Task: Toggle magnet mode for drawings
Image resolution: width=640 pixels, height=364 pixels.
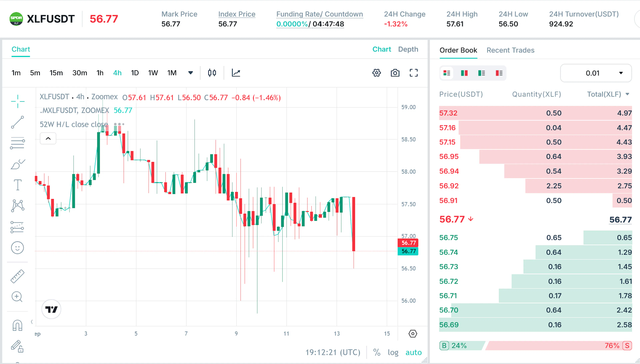Action: tap(17, 325)
